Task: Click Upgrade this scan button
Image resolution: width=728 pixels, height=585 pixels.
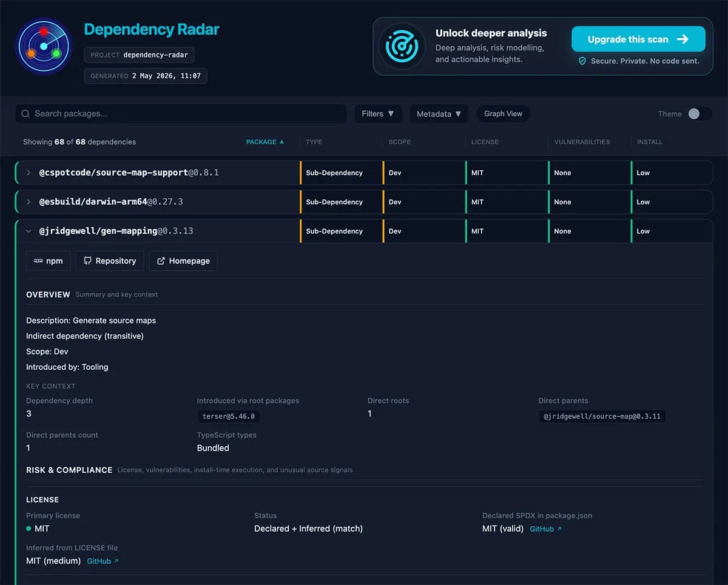Action: coord(638,39)
